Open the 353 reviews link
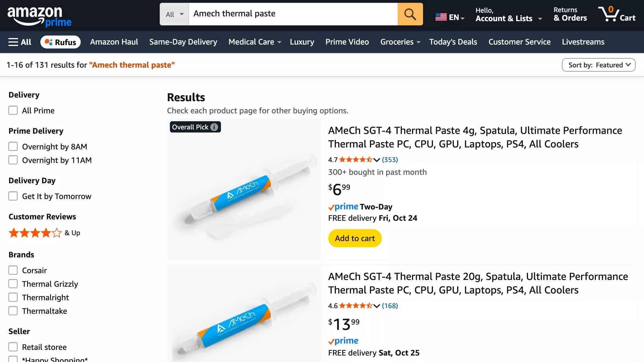Screen dimensions: 644x362 (x=390, y=160)
